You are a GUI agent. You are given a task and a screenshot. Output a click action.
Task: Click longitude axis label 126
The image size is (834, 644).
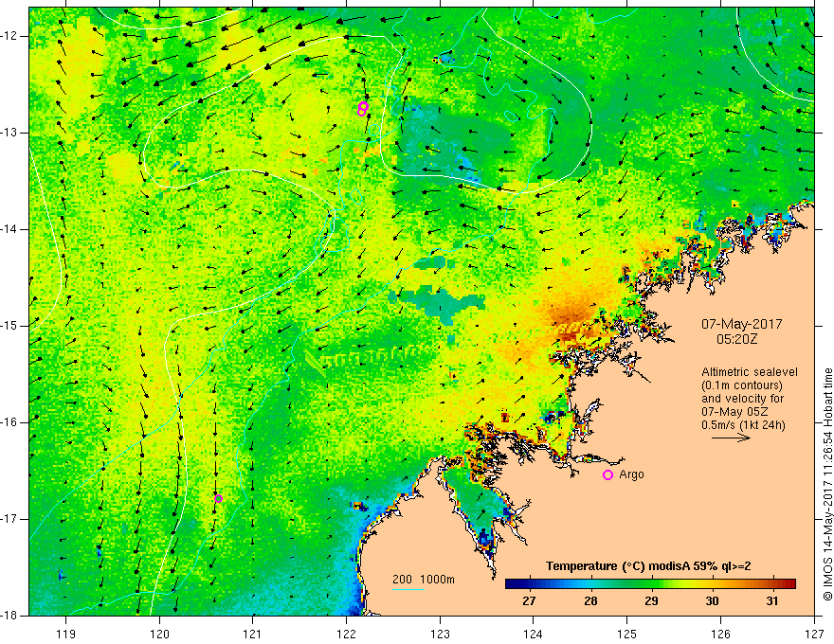720,634
